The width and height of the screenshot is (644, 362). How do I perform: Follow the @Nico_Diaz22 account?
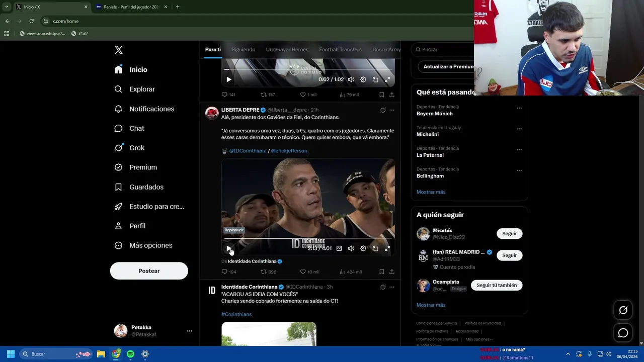click(509, 234)
